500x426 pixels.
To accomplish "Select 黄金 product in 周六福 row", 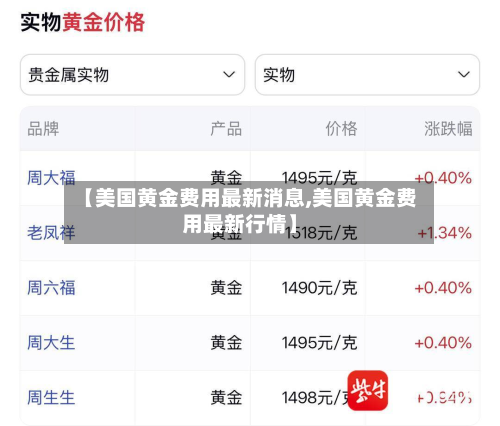I will point(226,288).
